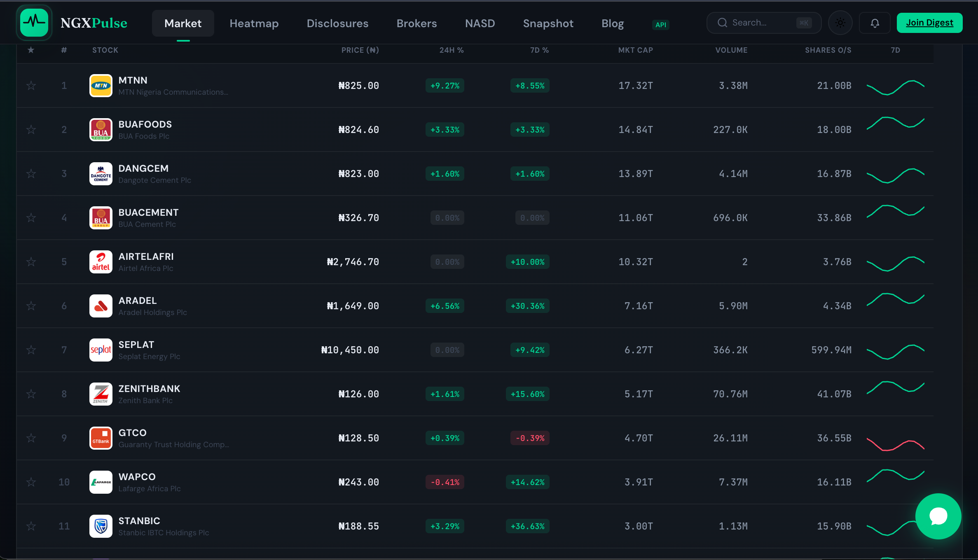Click ZENITHBANK volume 70.76M

tap(730, 394)
